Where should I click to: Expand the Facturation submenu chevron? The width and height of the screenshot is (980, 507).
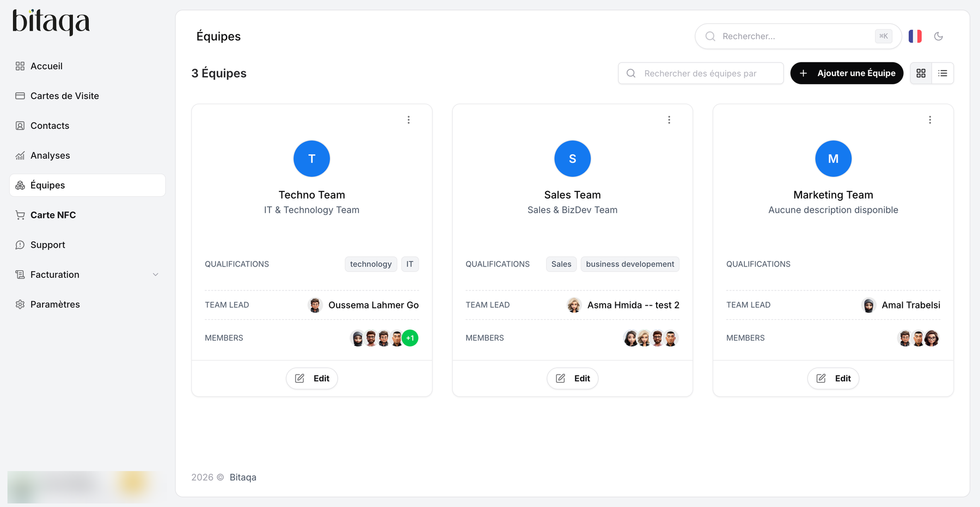click(x=156, y=275)
